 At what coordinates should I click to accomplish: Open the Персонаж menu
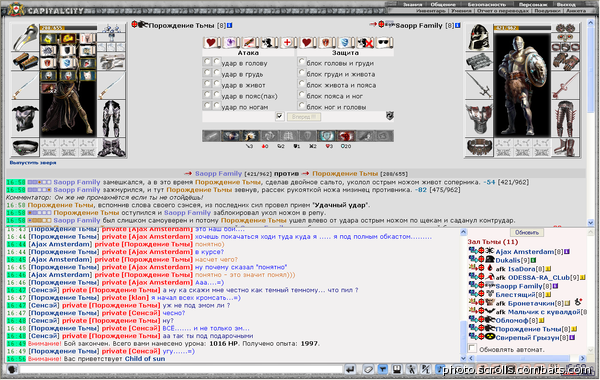click(x=533, y=4)
